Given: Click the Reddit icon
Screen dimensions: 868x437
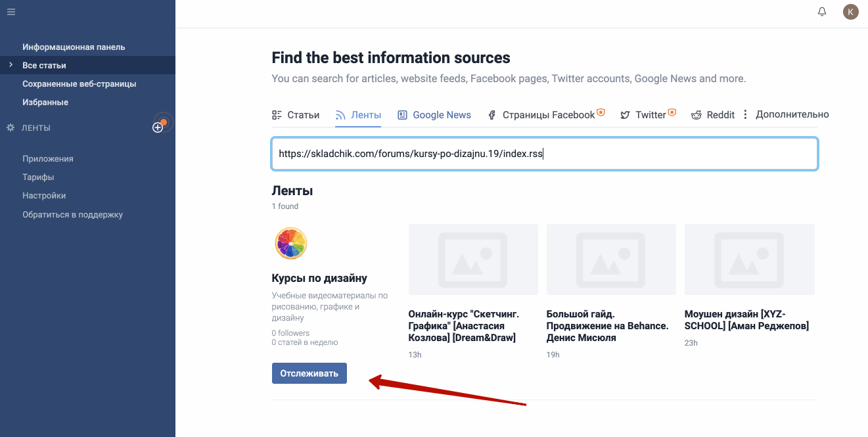Looking at the screenshot, I should (697, 115).
